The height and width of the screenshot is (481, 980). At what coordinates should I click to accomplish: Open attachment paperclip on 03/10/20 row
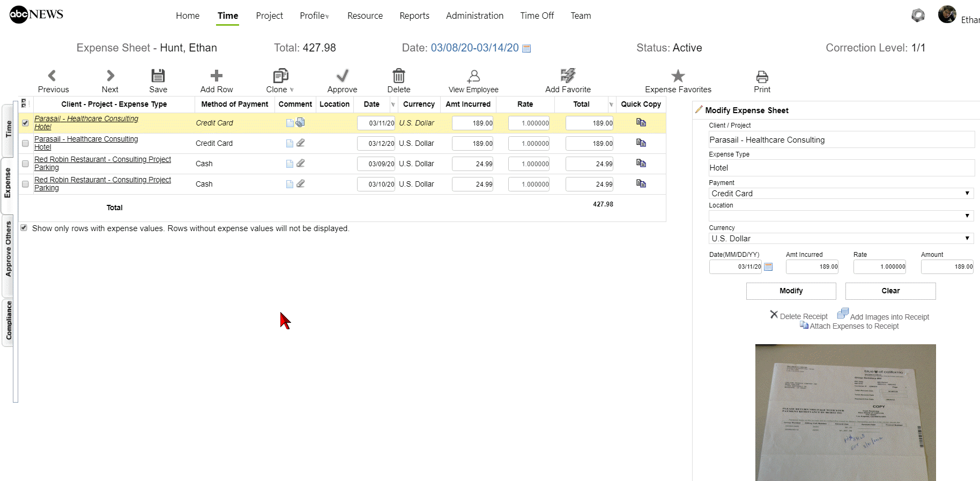pos(300,183)
